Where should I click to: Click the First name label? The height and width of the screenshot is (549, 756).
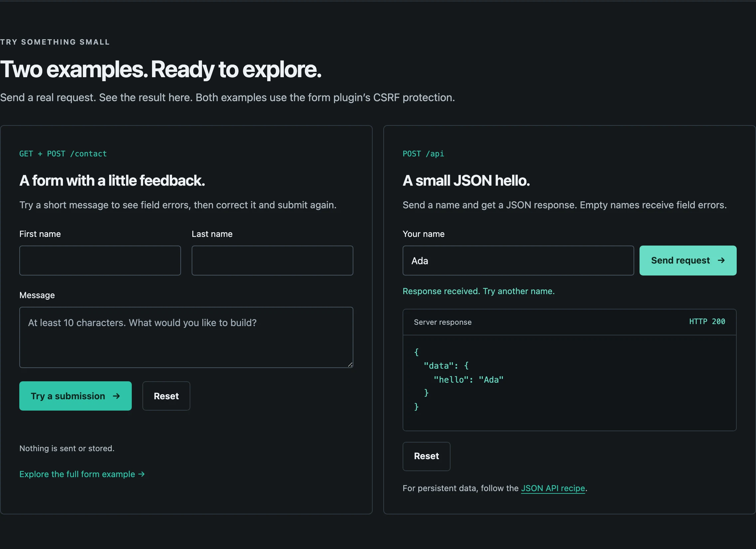click(40, 234)
